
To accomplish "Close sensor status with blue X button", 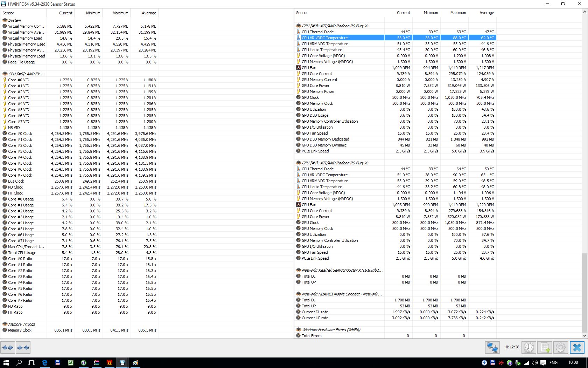I will [577, 348].
